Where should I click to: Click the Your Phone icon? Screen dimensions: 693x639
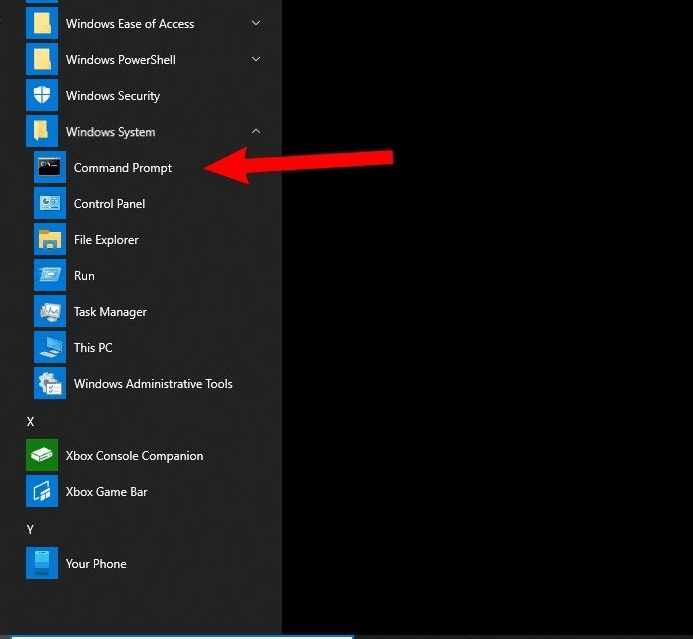point(41,564)
